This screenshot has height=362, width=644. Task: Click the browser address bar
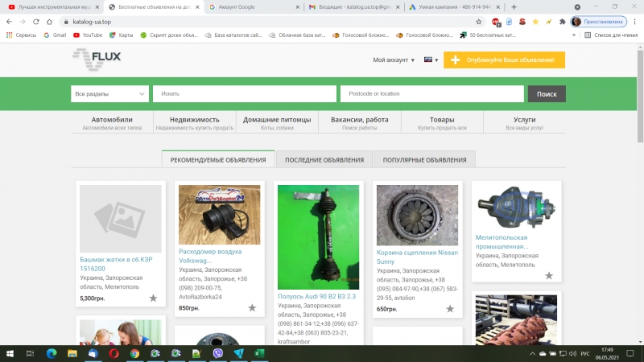coord(271,22)
